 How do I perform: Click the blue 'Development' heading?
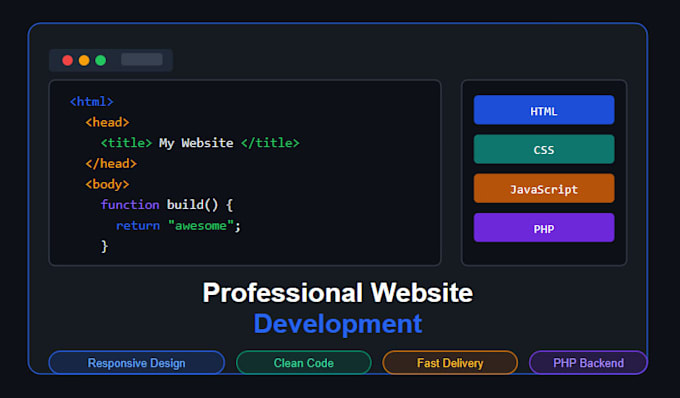(x=337, y=324)
